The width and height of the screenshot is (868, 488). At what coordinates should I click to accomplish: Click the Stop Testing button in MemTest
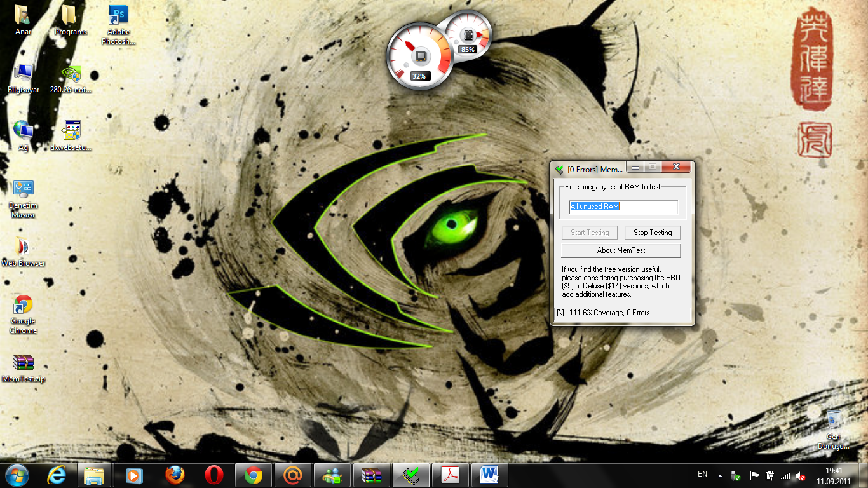click(653, 233)
